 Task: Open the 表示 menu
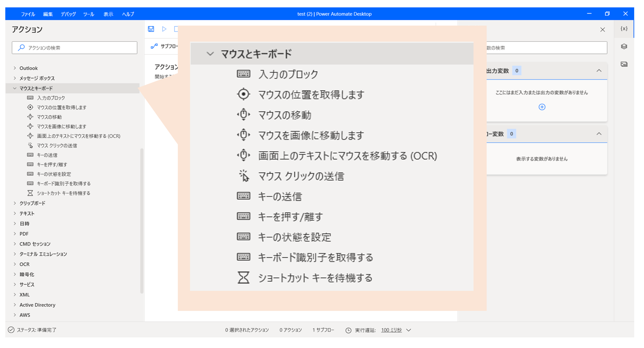click(108, 14)
